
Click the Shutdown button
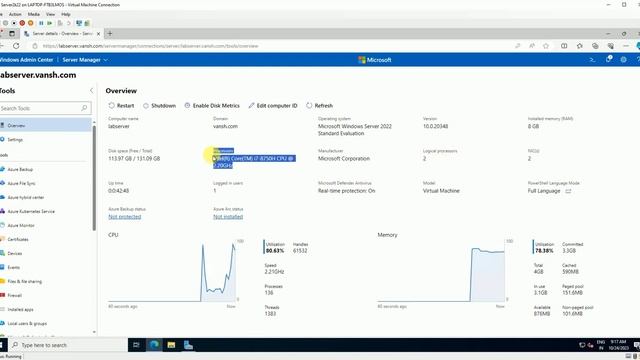pos(159,106)
